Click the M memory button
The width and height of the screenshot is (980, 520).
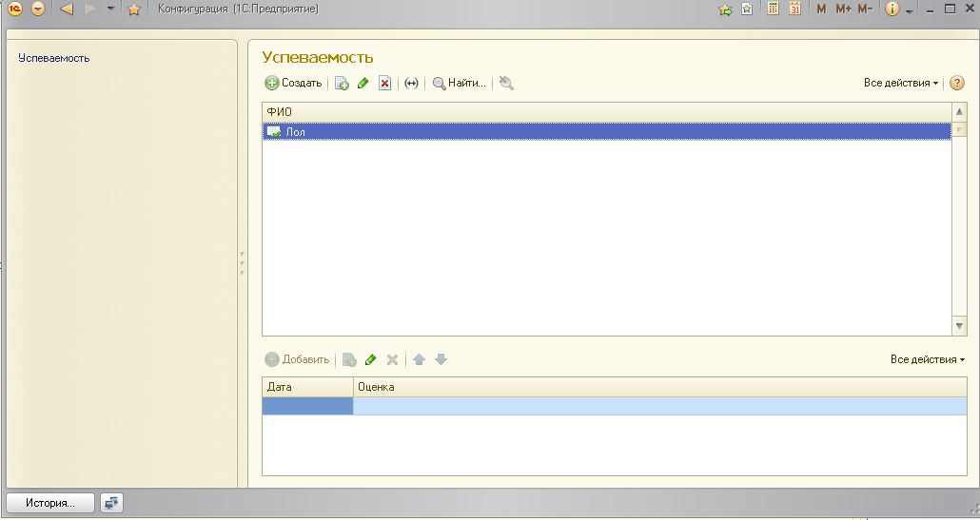(x=821, y=9)
